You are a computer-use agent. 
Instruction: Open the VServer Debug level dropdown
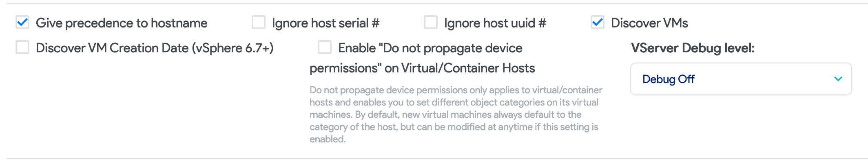[741, 79]
